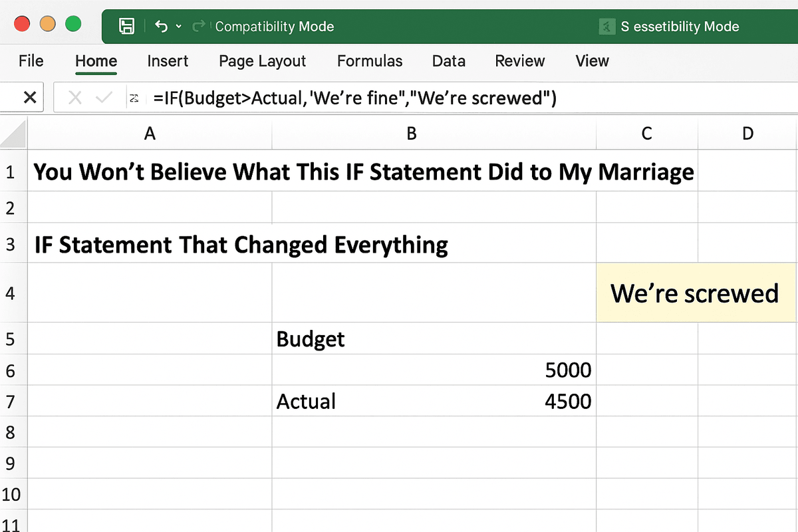Click the accessibility icon in title bar
The width and height of the screenshot is (798, 532).
pos(606,27)
